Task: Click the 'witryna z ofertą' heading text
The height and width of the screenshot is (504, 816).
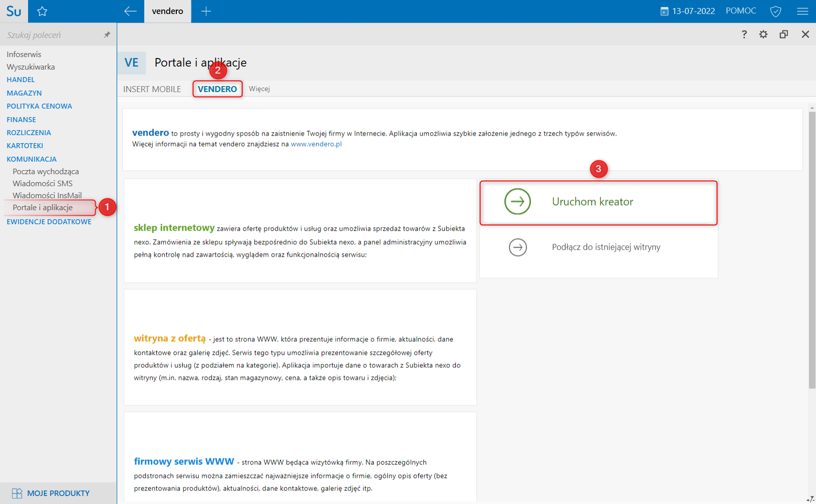Action: [x=170, y=338]
